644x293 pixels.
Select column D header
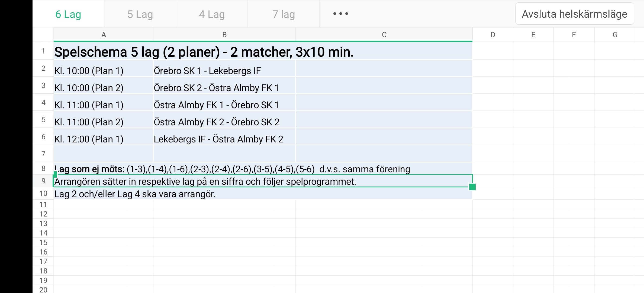493,35
